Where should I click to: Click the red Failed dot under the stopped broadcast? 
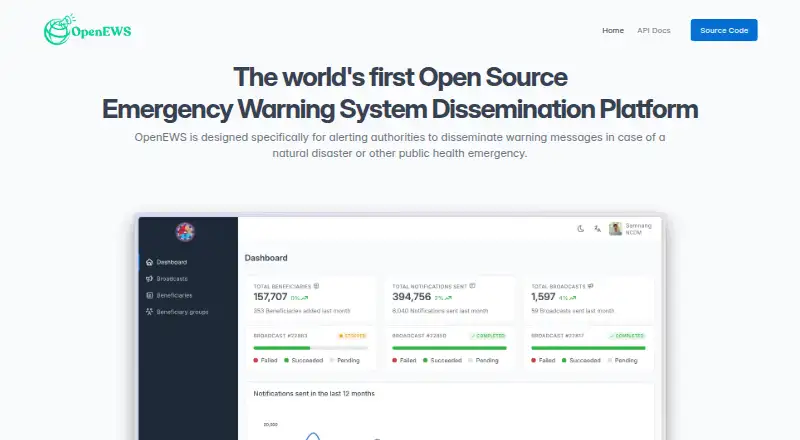(256, 360)
